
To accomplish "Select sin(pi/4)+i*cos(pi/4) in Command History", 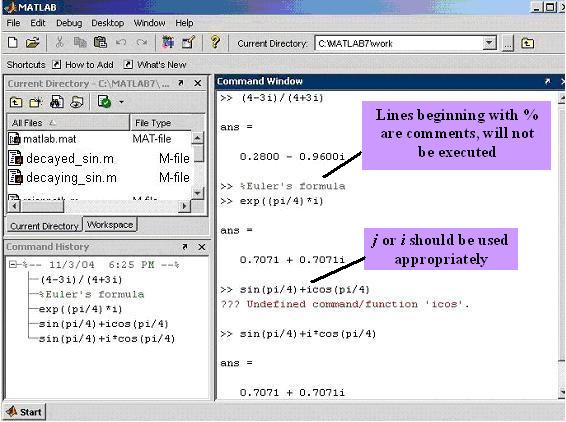I will pos(107,339).
